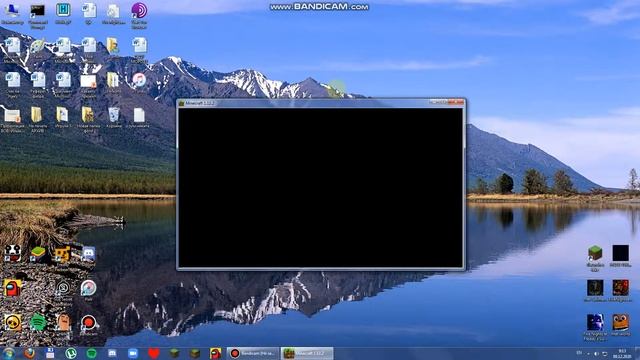Minimize the Minecraft window

coord(435,102)
